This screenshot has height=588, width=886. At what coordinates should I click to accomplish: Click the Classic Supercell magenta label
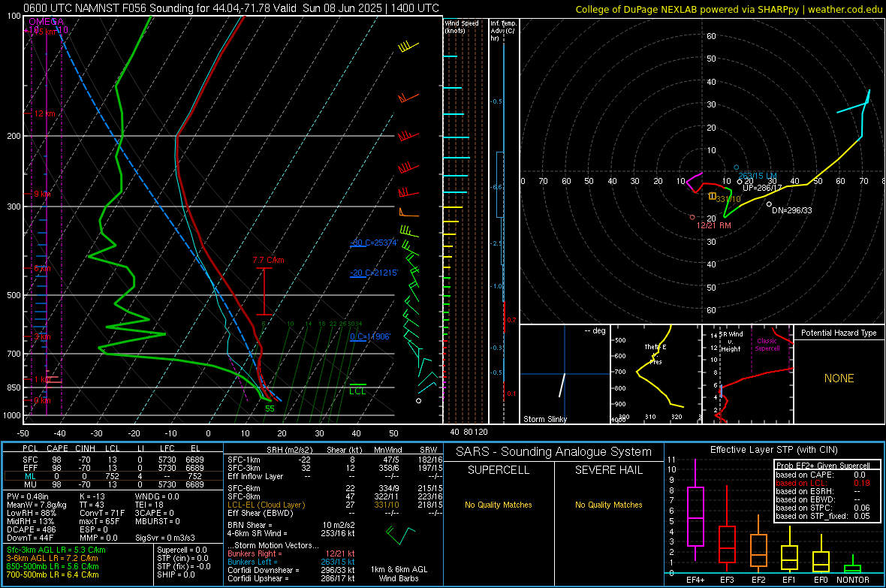pos(767,345)
